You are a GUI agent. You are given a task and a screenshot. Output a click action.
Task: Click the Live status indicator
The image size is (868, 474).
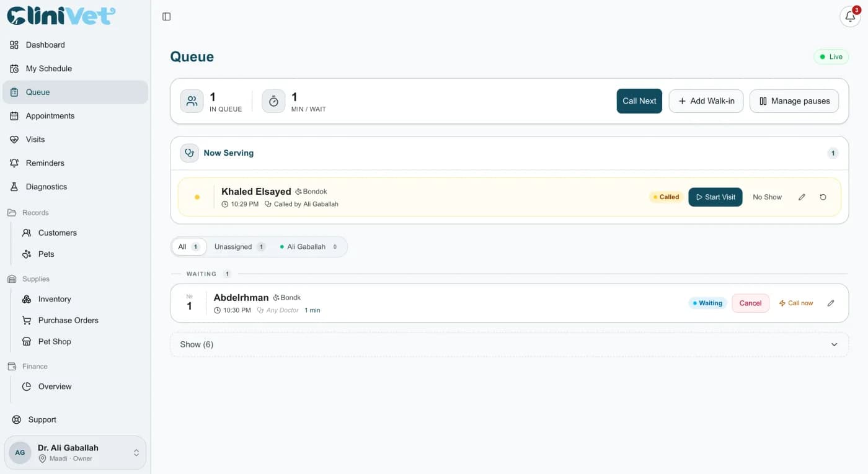pyautogui.click(x=831, y=57)
